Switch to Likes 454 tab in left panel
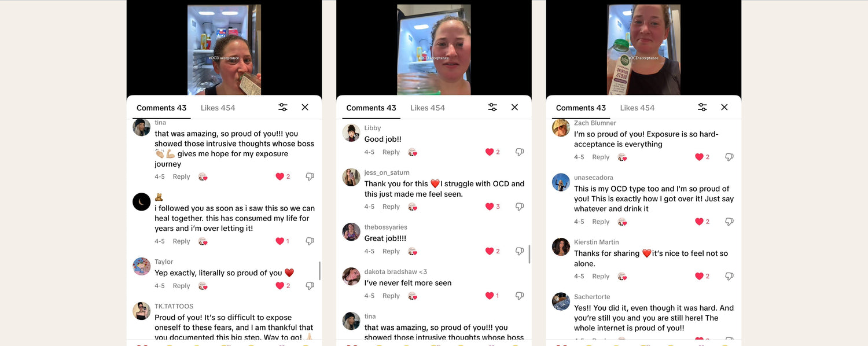 (218, 108)
